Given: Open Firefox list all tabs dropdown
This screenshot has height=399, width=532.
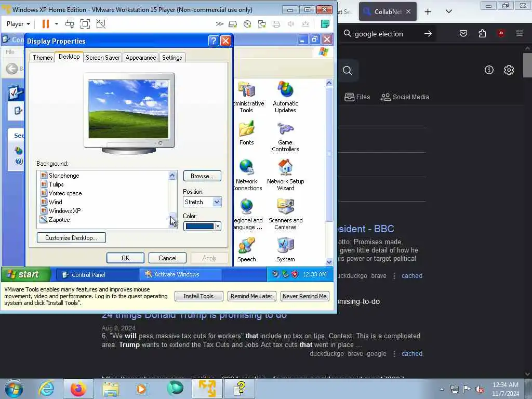Looking at the screenshot, I should pyautogui.click(x=448, y=12).
